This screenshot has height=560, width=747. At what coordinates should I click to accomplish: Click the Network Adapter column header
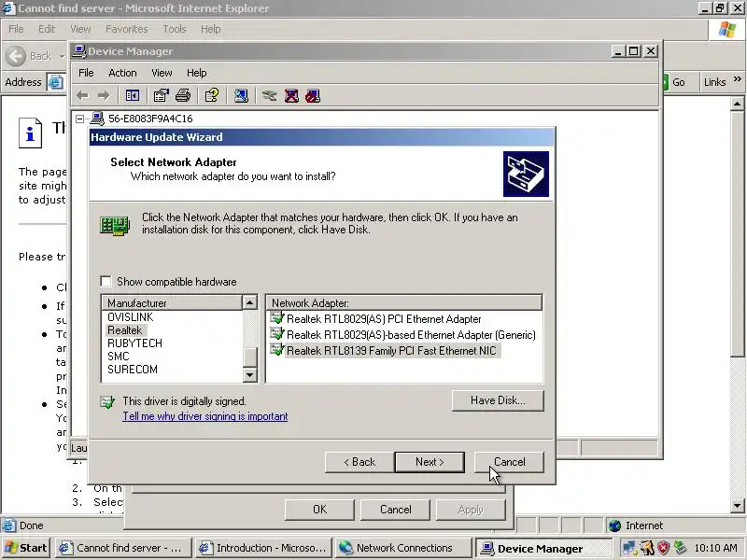pyautogui.click(x=404, y=302)
